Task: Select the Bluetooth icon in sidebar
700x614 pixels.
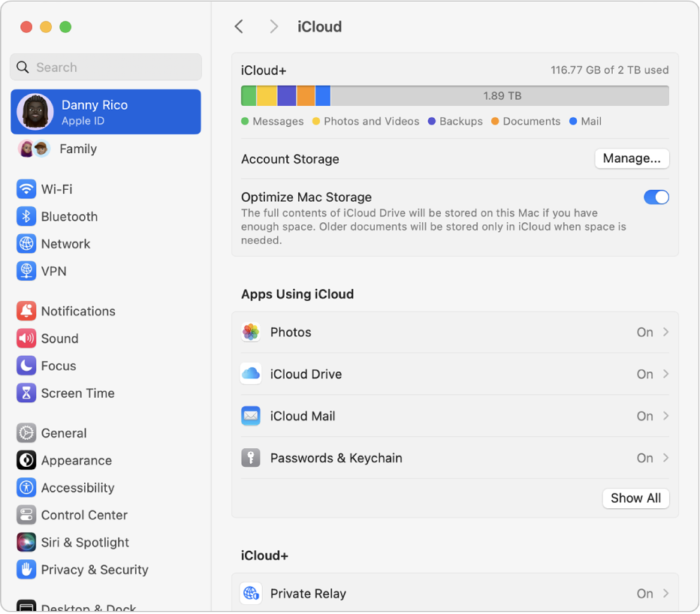Action: [x=26, y=216]
